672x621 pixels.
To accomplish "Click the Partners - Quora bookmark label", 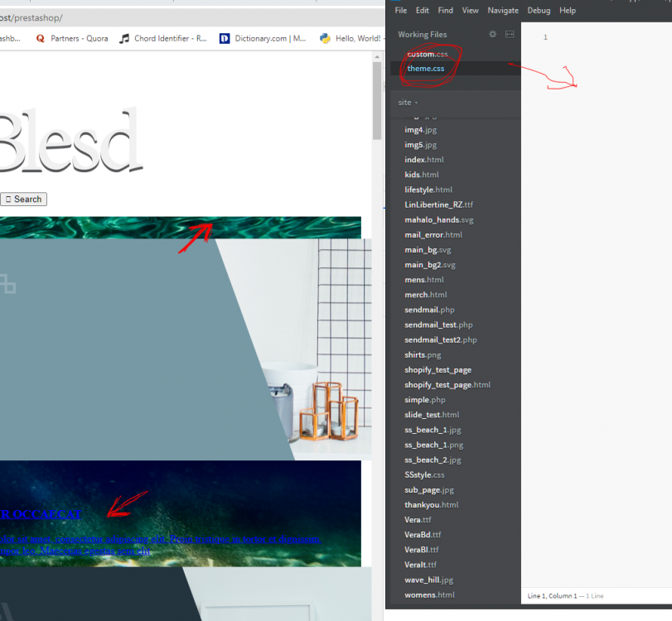I will [x=80, y=39].
